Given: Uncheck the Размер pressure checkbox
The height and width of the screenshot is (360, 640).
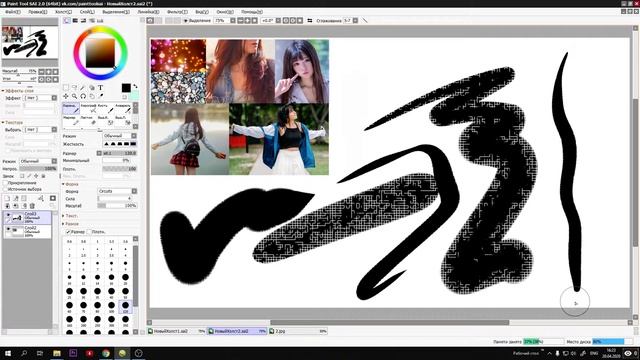Looking at the screenshot, I should click(x=68, y=232).
